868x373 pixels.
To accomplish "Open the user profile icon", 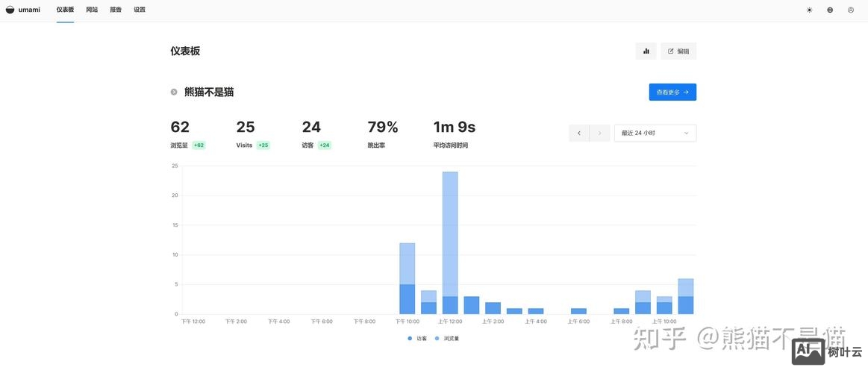I will coord(851,10).
